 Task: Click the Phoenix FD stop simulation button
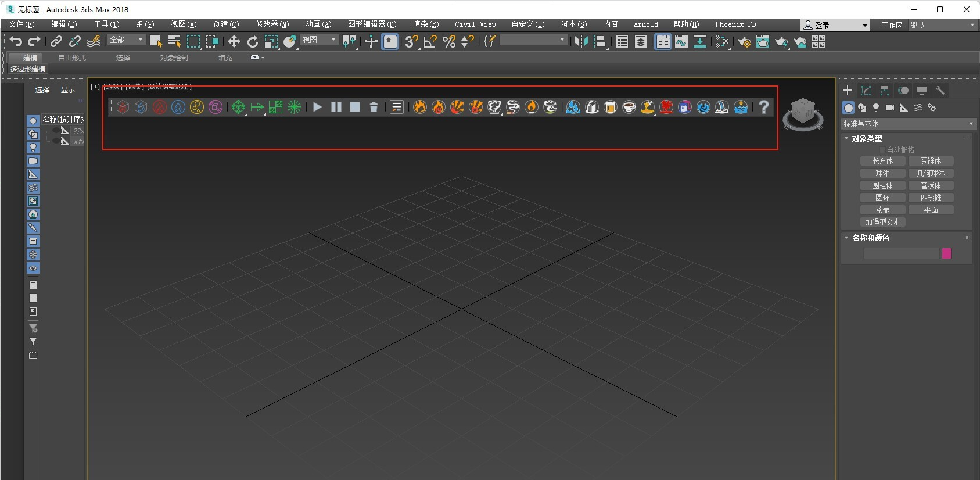(x=355, y=107)
